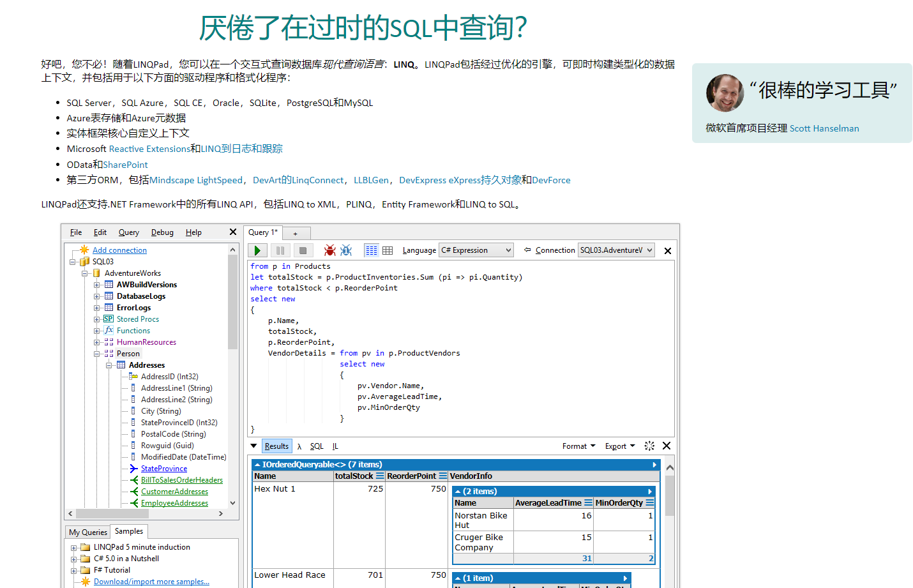
Task: Open the Query menu
Action: [x=129, y=232]
